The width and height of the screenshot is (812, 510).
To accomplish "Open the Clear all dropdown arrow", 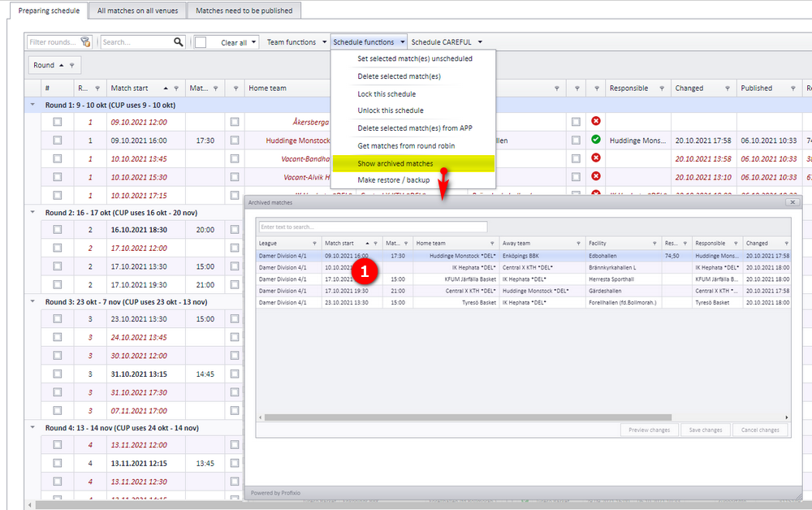I will (253, 42).
